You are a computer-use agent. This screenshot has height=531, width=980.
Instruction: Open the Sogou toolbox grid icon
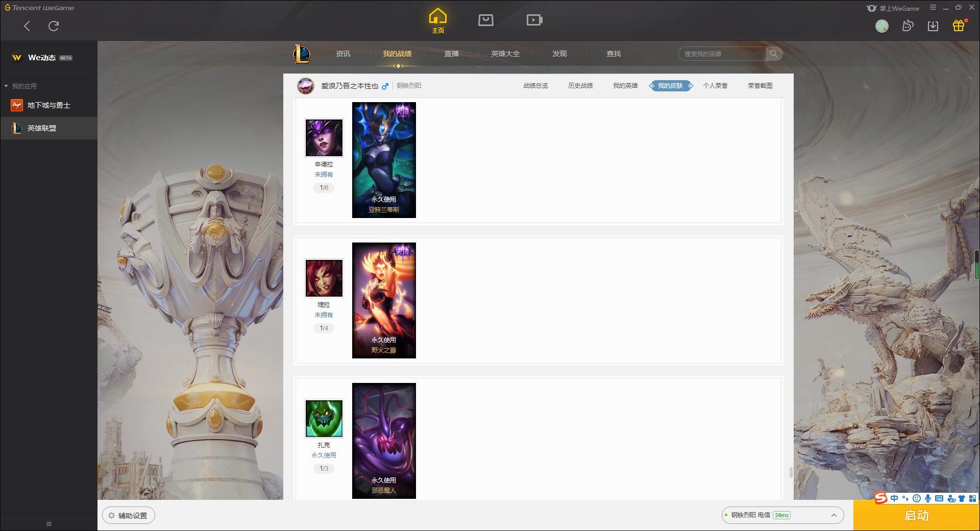tap(972, 498)
